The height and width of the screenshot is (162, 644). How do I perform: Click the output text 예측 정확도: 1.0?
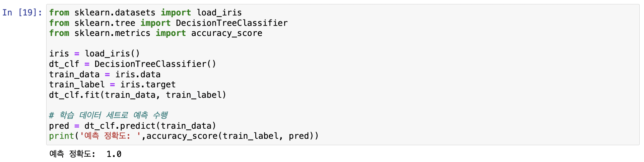(85, 154)
